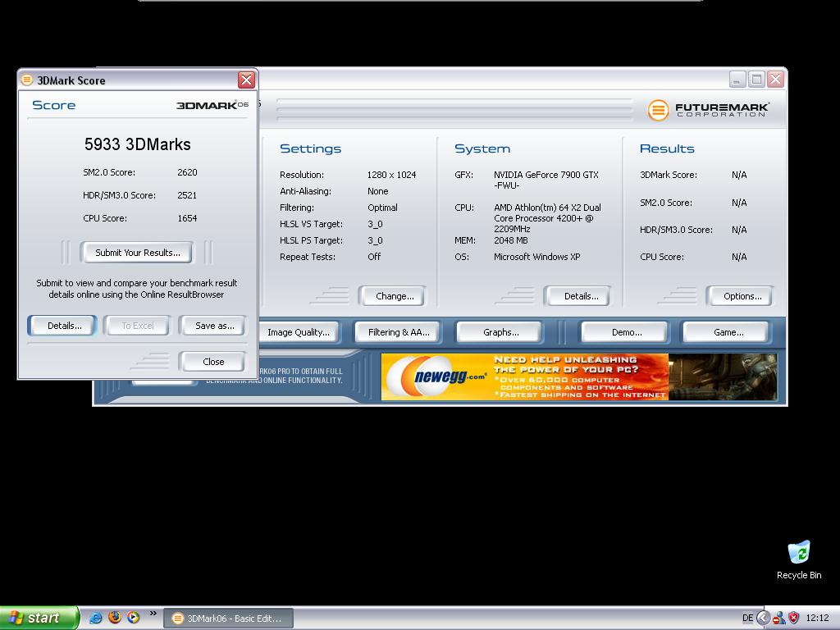Click the 5933 3DMarks score text
The width and height of the screenshot is (840, 630).
point(137,144)
